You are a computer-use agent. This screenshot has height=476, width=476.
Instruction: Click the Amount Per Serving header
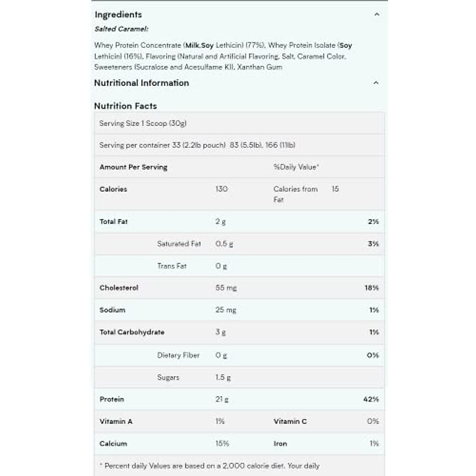point(133,167)
